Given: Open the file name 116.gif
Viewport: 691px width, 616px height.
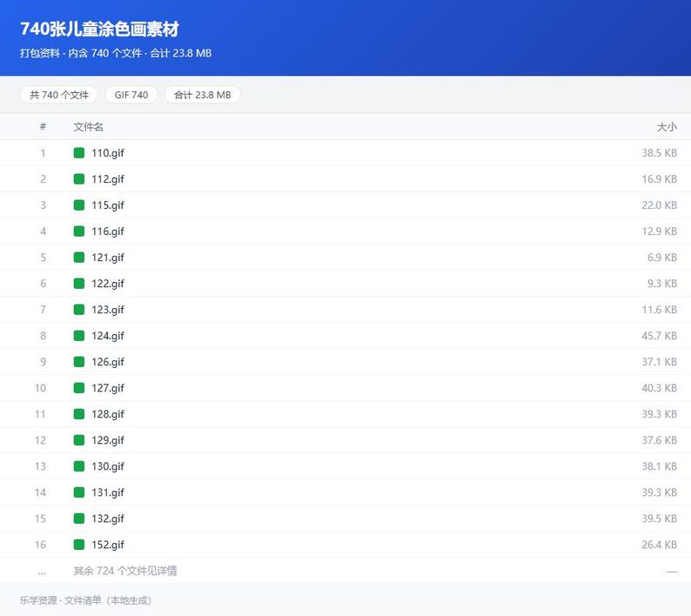Looking at the screenshot, I should [108, 231].
